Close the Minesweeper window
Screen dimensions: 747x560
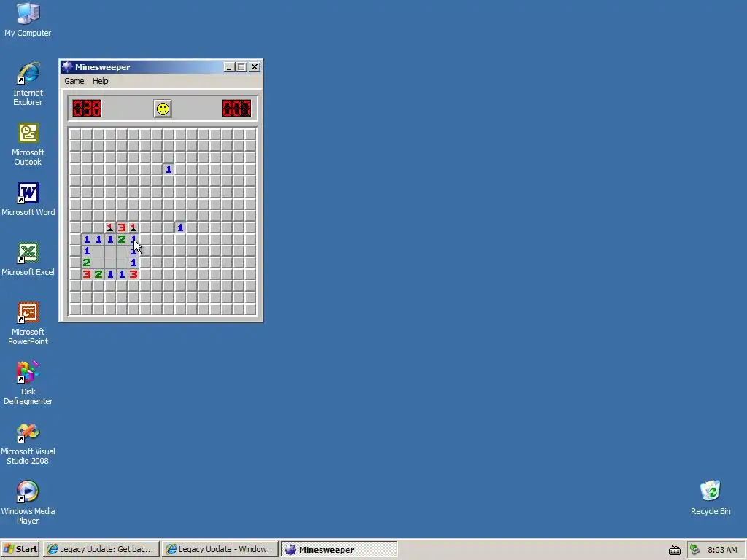[255, 67]
